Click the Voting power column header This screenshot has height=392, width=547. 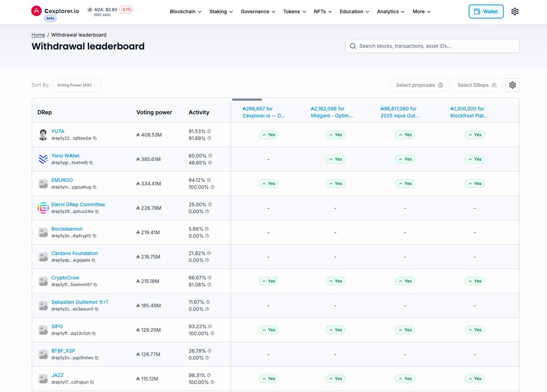[154, 112]
